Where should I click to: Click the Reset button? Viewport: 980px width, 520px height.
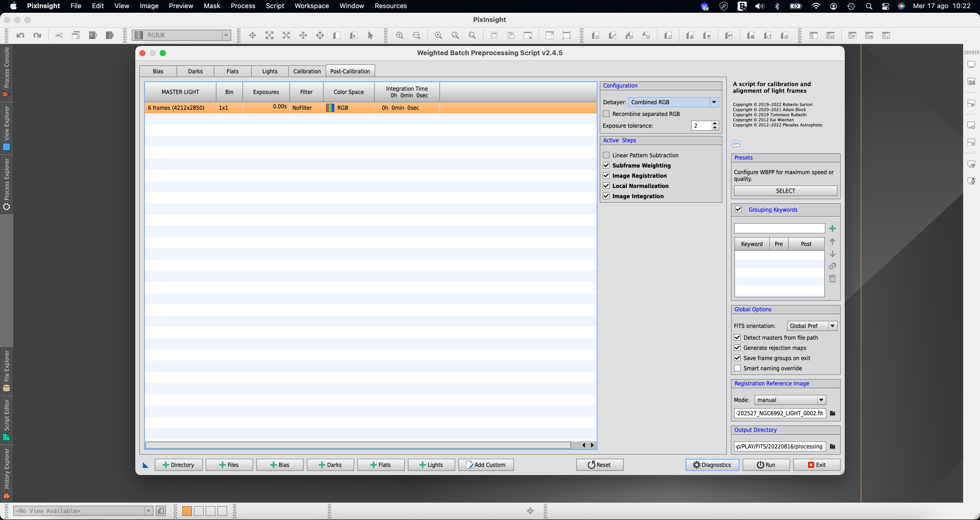(600, 465)
